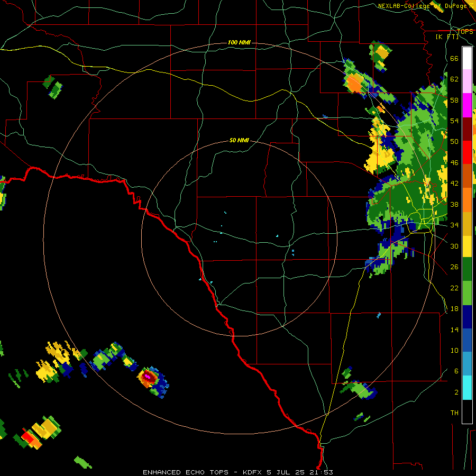Click the '58' legend value
Screen dimensions: 476x476
point(454,100)
